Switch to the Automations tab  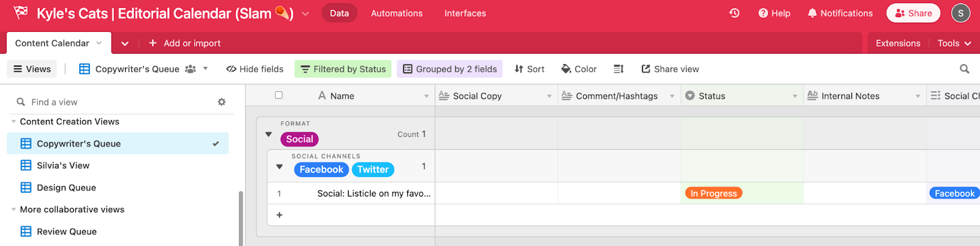point(396,13)
